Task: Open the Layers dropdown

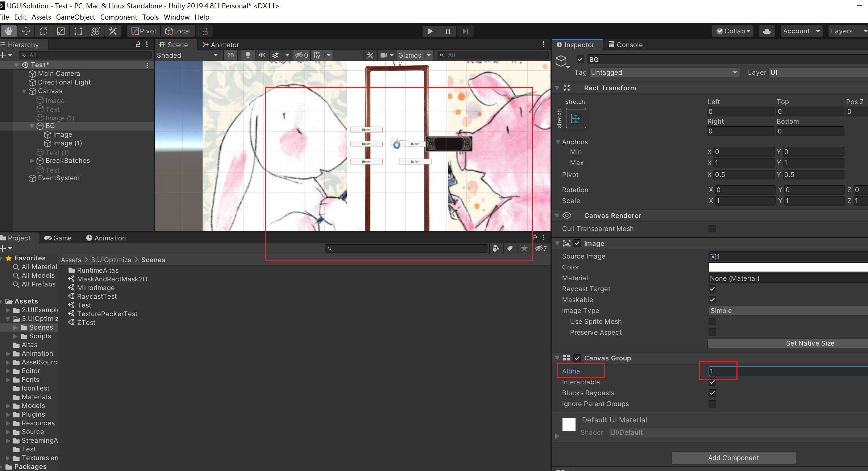Action: (x=848, y=31)
